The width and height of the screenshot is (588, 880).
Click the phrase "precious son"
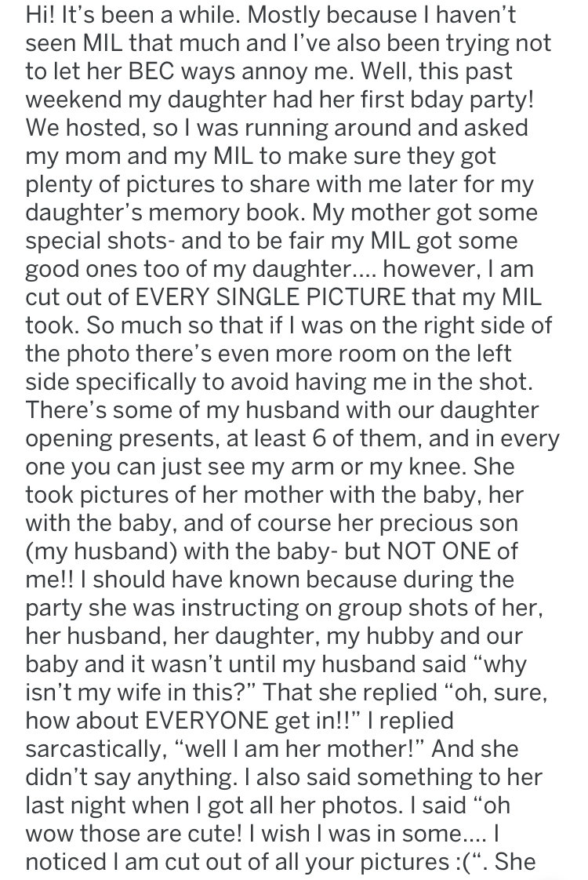tap(448, 523)
